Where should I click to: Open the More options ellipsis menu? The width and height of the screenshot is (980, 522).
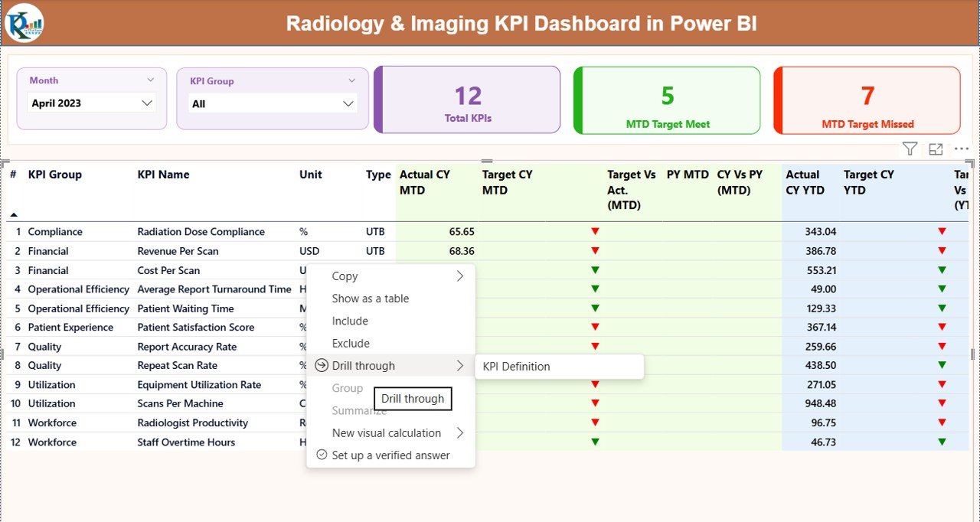click(x=961, y=149)
